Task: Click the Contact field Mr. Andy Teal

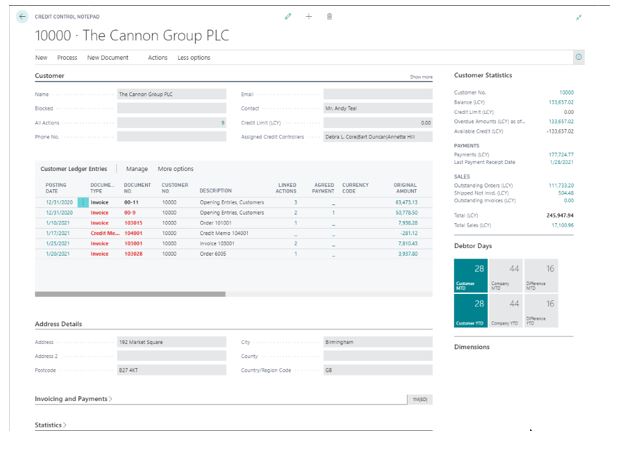Action: pos(378,108)
